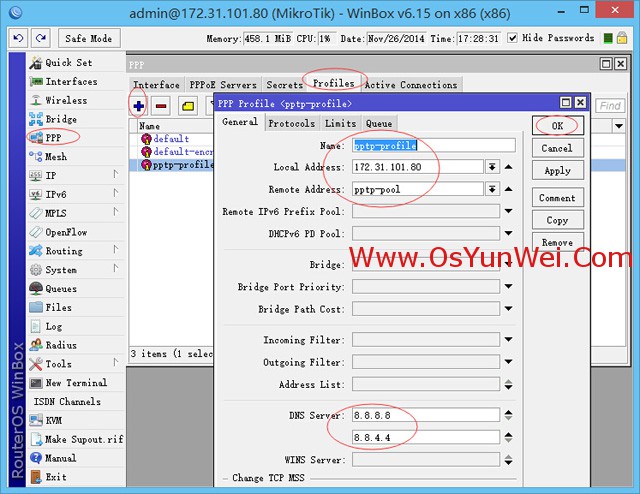Switch to the Interface tab
Viewport: 640px width, 494px height.
156,85
